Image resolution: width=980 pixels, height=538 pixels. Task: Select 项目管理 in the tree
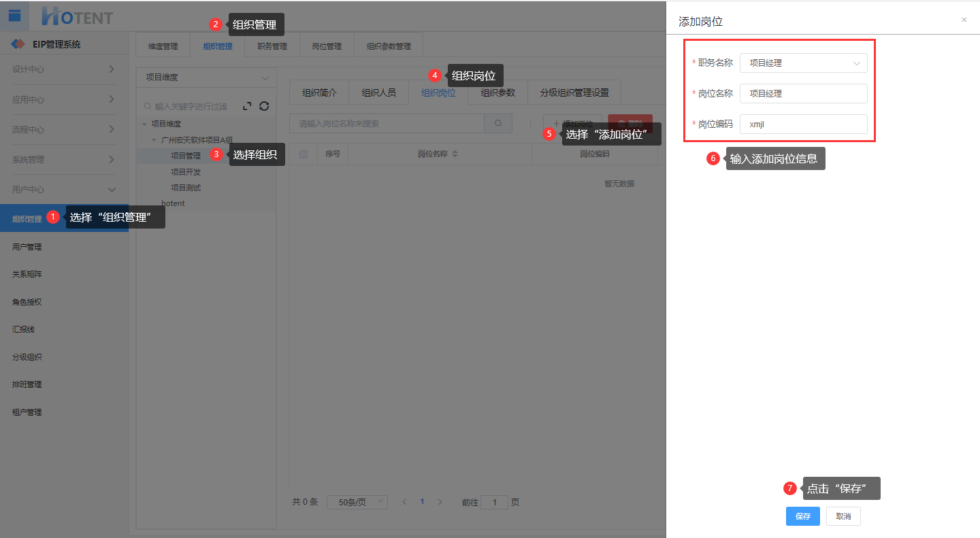[186, 156]
